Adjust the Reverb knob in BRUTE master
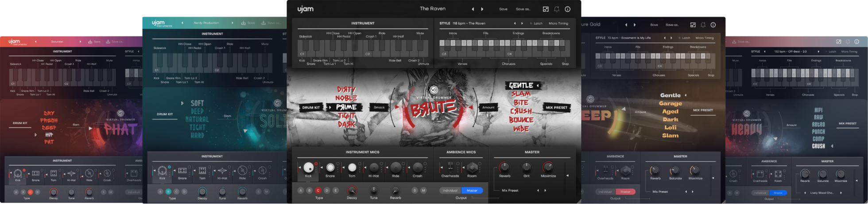 coord(504,167)
